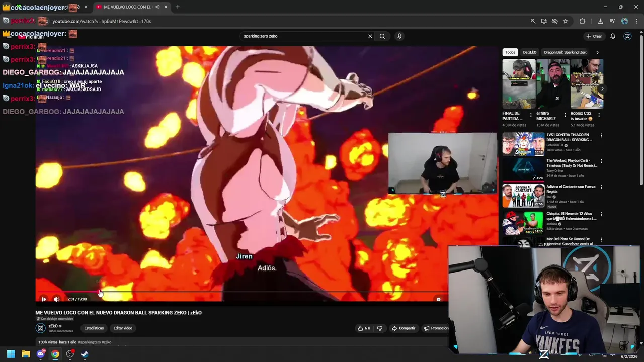The height and width of the screenshot is (362, 644).
Task: Open the zEkO channel name link
Action: coord(53,326)
